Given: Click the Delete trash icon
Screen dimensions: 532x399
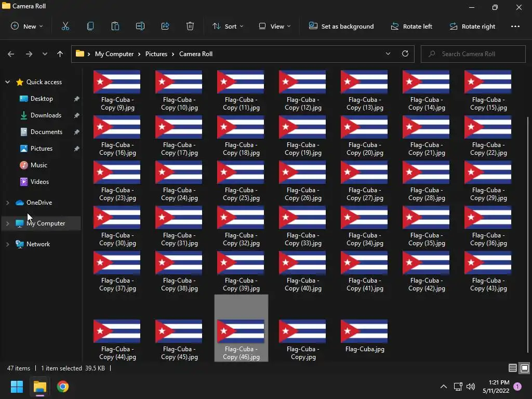Looking at the screenshot, I should (x=190, y=26).
